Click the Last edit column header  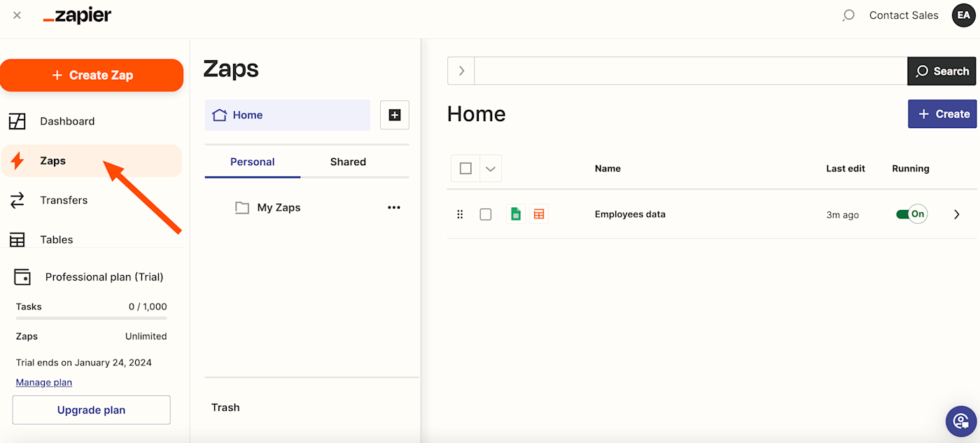click(x=846, y=169)
